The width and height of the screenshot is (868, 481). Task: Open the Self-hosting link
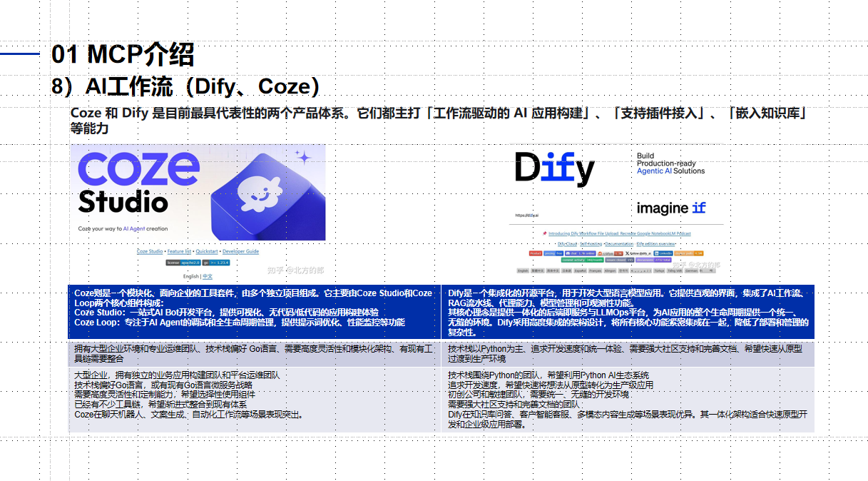click(x=591, y=244)
